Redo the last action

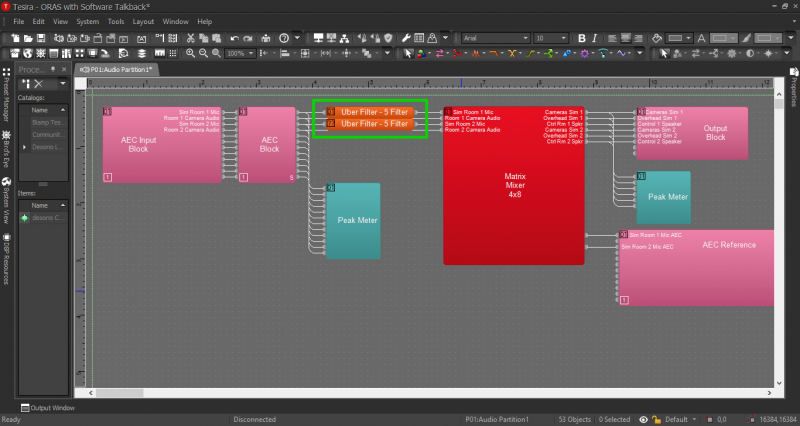(x=248, y=38)
